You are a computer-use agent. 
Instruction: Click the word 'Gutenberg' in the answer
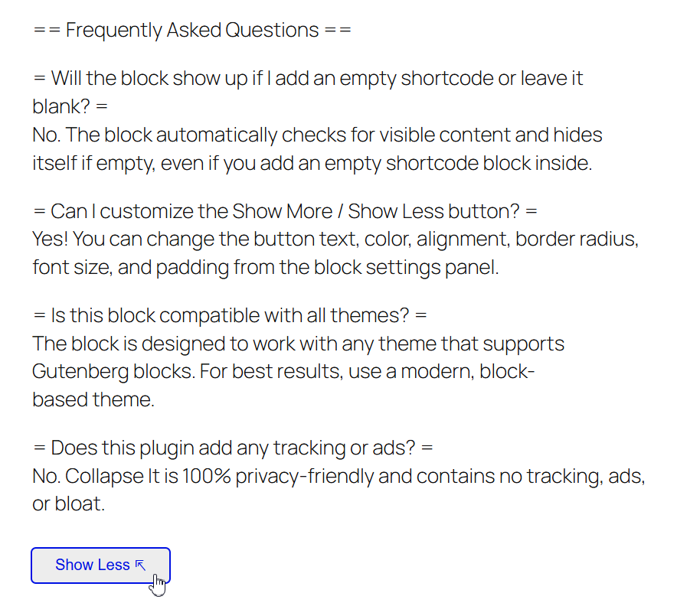click(x=80, y=372)
